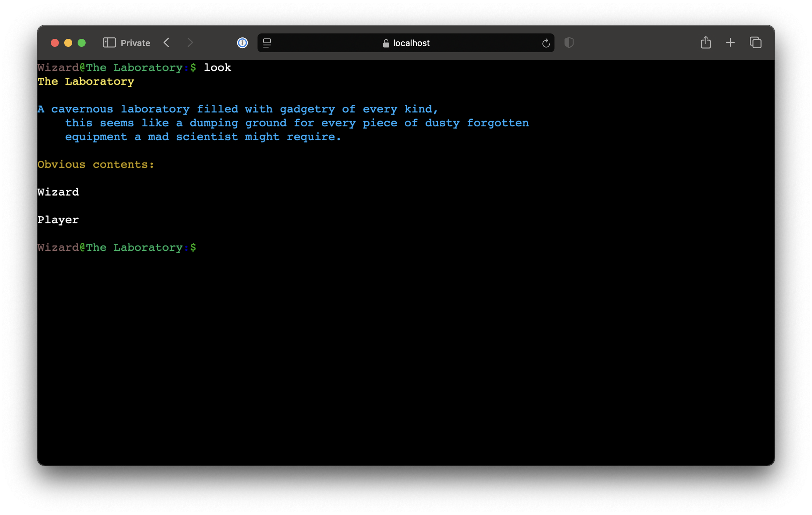The image size is (812, 515).
Task: Click the shields/privacy icon
Action: pyautogui.click(x=568, y=42)
